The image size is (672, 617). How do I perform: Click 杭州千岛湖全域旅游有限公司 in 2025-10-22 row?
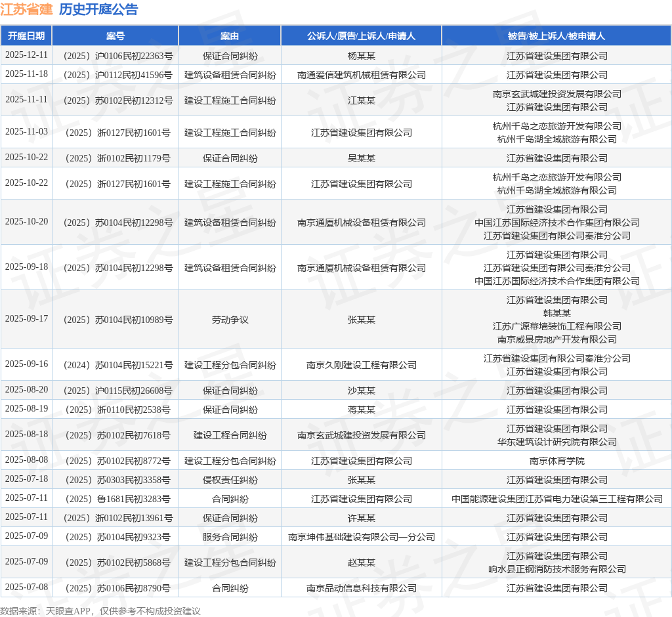pyautogui.click(x=556, y=190)
